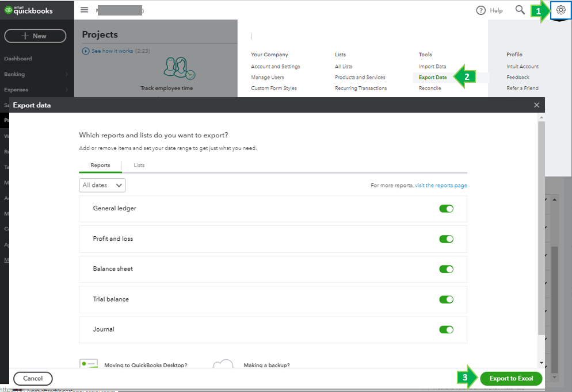Click the dialog scrollbar up arrow

[x=542, y=117]
